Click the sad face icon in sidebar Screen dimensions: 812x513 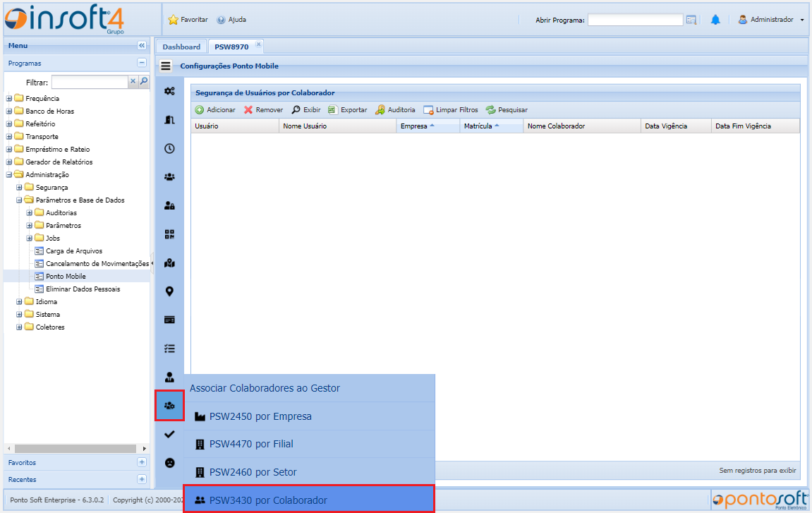169,463
